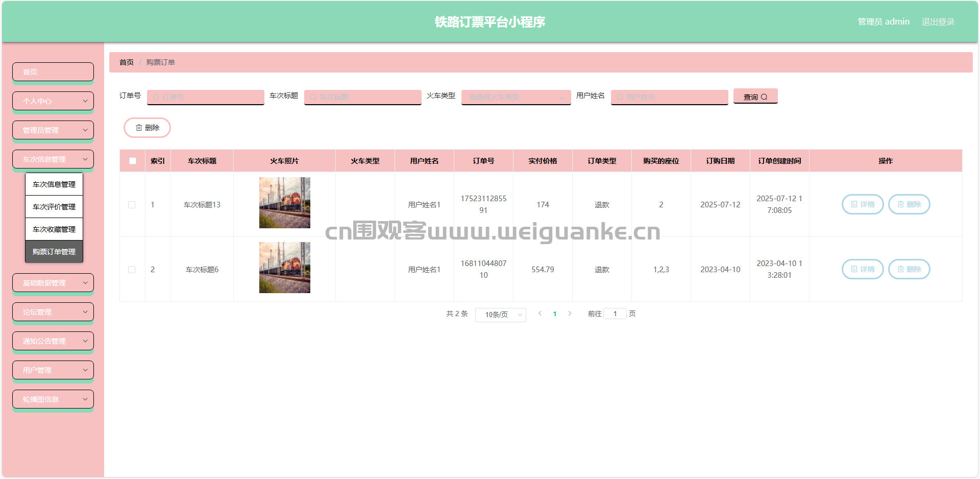Screen dimensions: 980x479
Task: Focus the 车次标题 search input
Action: point(363,97)
